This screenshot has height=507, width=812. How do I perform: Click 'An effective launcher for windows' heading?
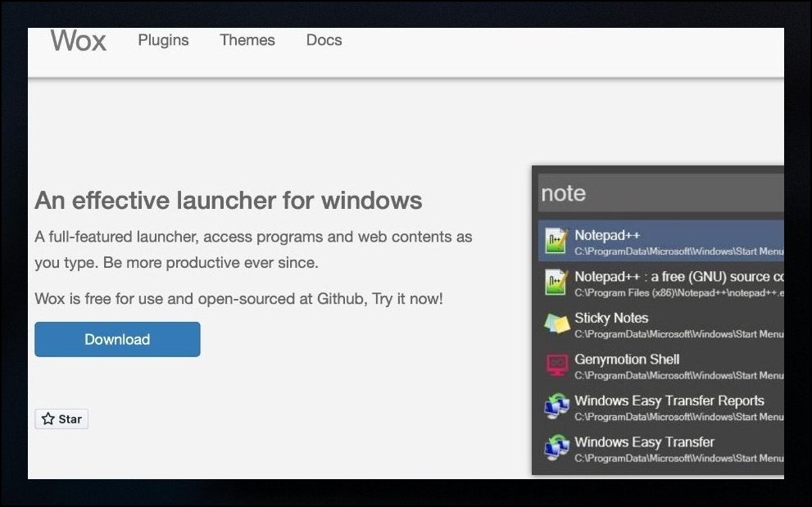point(229,201)
